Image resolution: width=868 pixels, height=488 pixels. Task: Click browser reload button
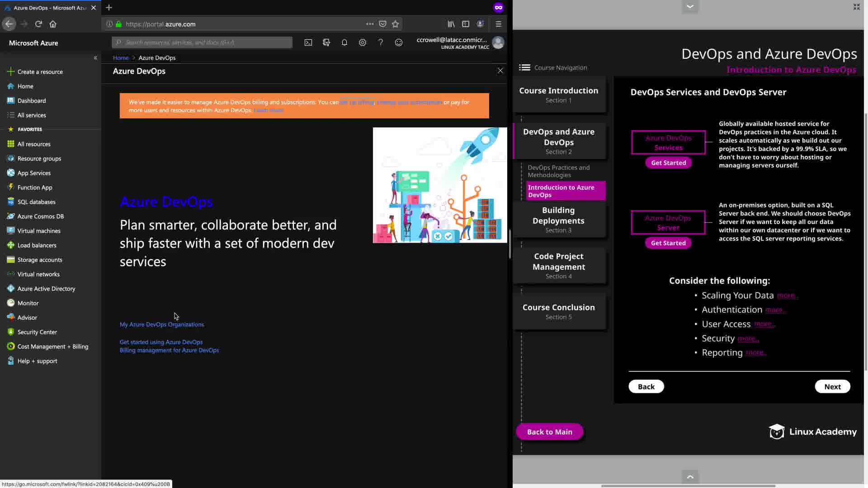pos(38,24)
